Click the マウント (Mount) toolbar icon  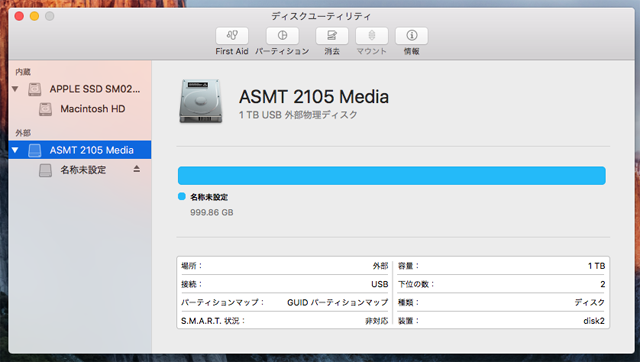(x=371, y=36)
